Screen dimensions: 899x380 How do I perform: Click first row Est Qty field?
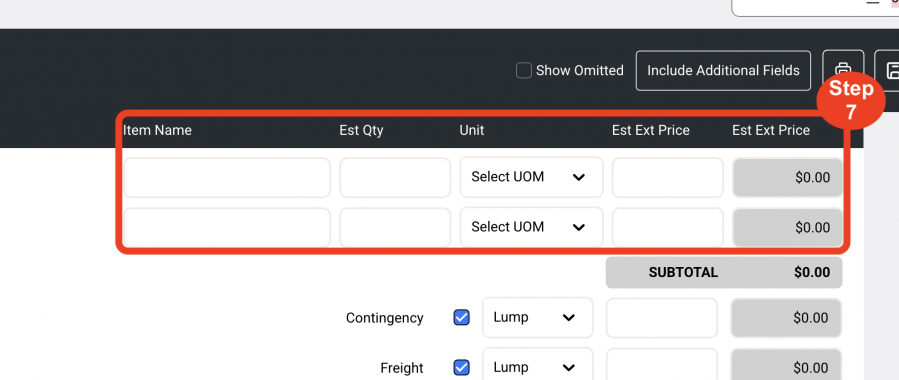click(395, 178)
